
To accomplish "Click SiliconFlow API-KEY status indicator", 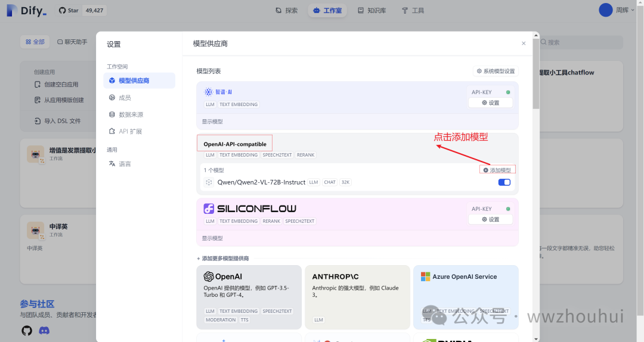I will (508, 209).
